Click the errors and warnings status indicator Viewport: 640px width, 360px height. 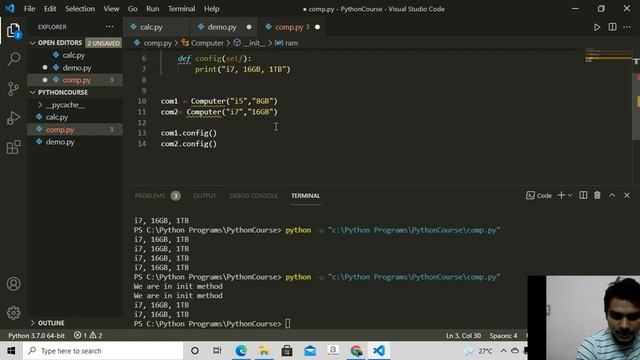[x=88, y=335]
